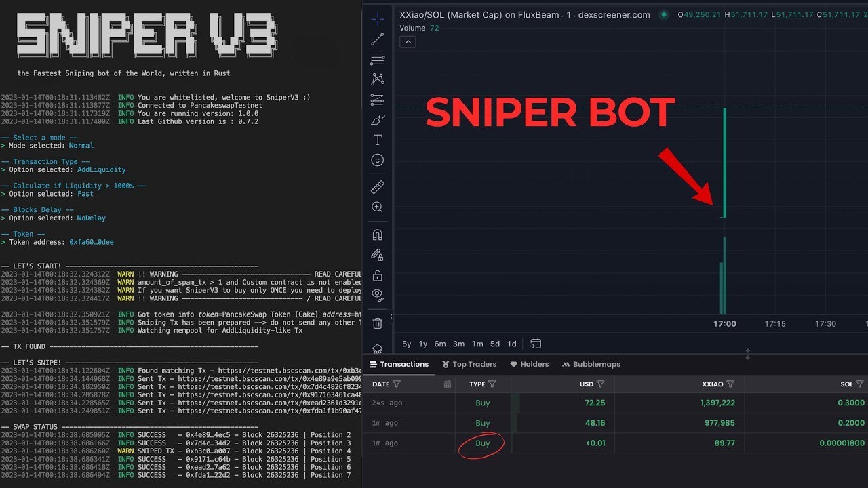Select the crosshair cursor tool
This screenshot has width=868, height=488.
(x=378, y=19)
